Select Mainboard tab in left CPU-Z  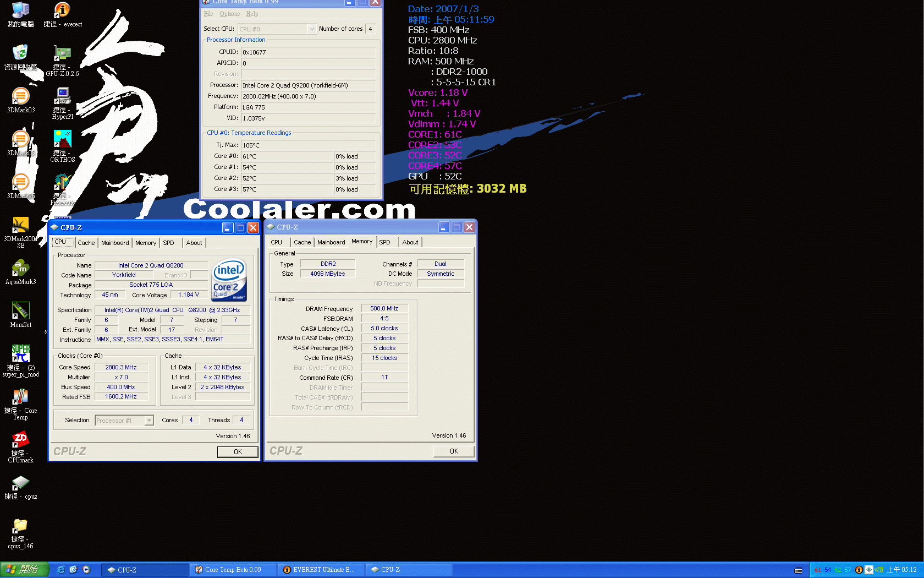coord(115,243)
